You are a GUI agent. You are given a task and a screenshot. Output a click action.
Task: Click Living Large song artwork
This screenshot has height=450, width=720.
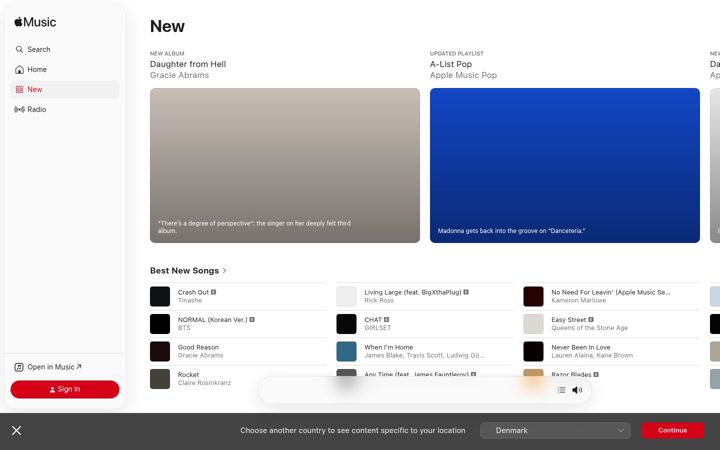346,297
